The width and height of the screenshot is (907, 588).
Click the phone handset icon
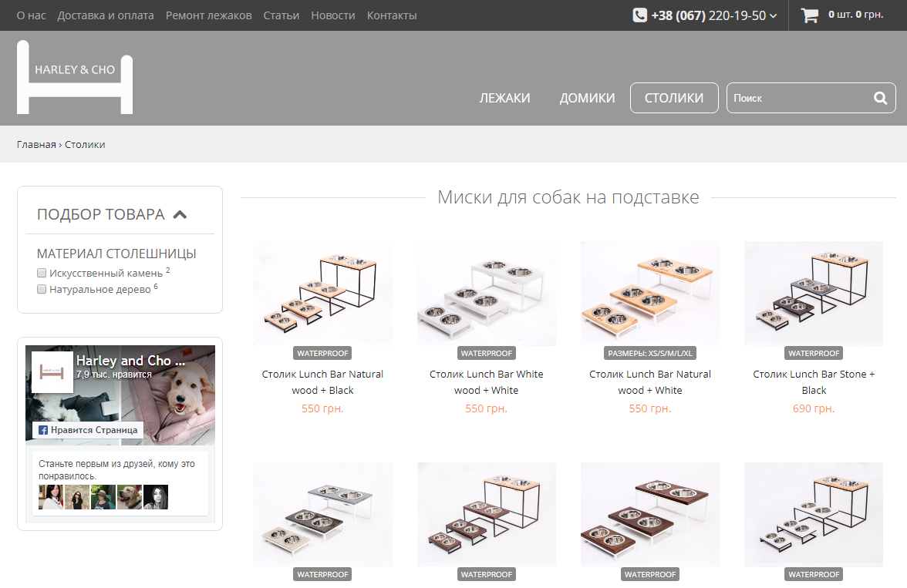pos(639,15)
